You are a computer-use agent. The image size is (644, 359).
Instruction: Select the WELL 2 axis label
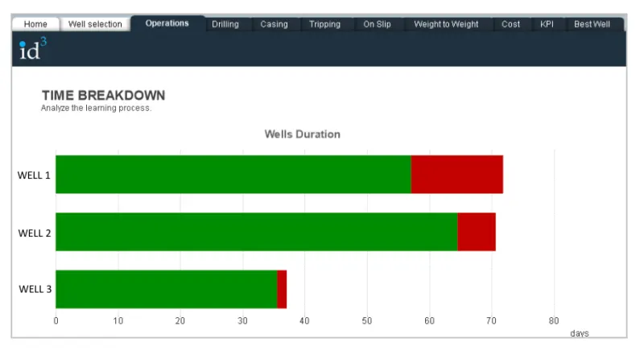(35, 233)
